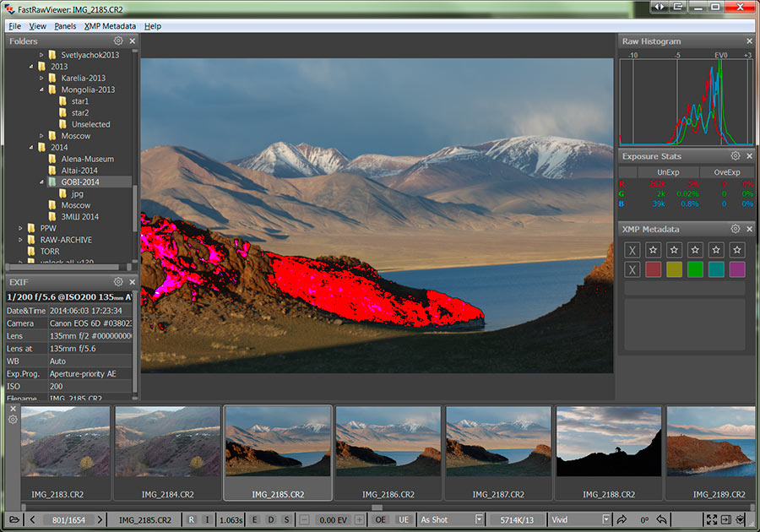Screen dimensions: 760x532
Task: Open the XMP Metadata menu
Action: (110, 26)
